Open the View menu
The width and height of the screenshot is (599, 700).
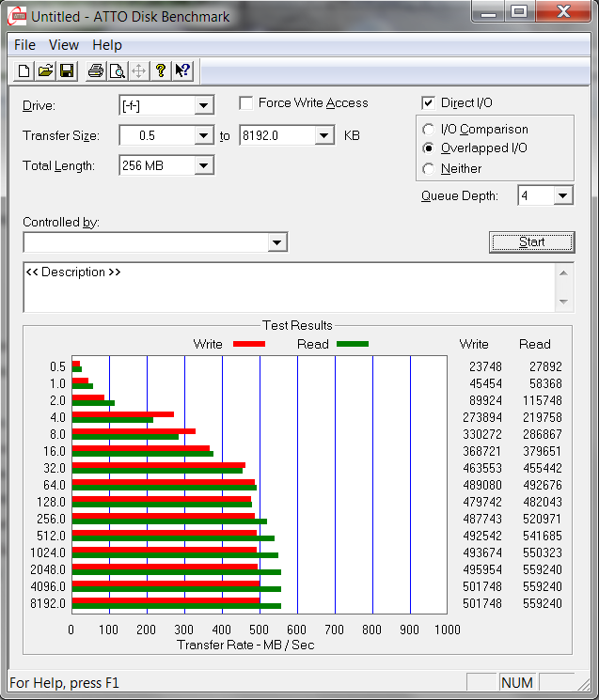point(64,45)
